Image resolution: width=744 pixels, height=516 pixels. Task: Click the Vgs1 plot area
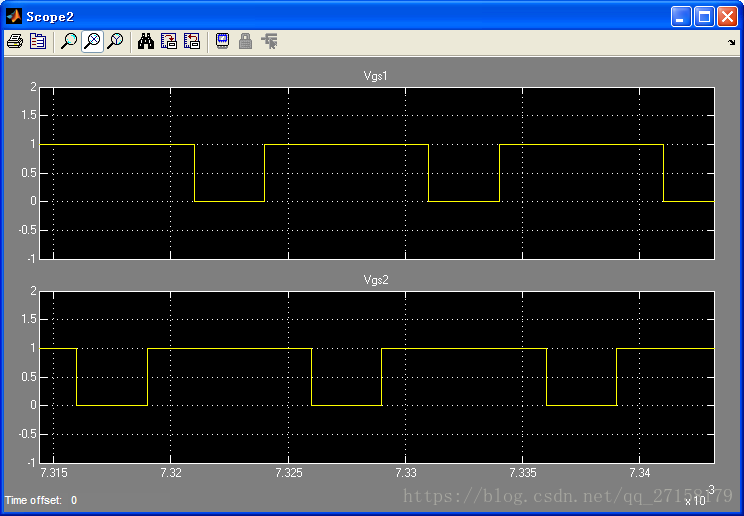(x=377, y=173)
